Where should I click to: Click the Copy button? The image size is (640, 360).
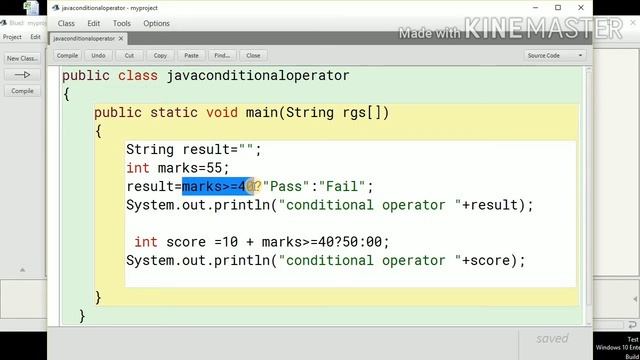[x=160, y=56]
